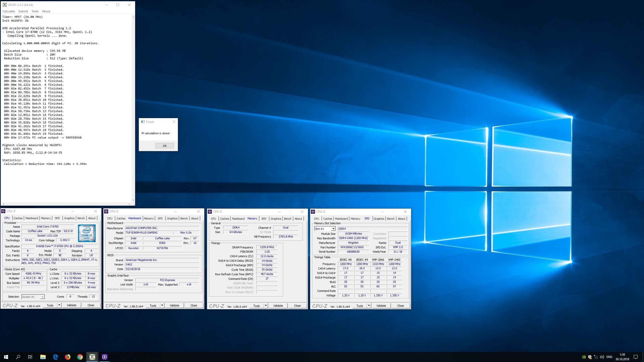Confirm the Finish dialog with OK
644x362 pixels.
[165, 146]
